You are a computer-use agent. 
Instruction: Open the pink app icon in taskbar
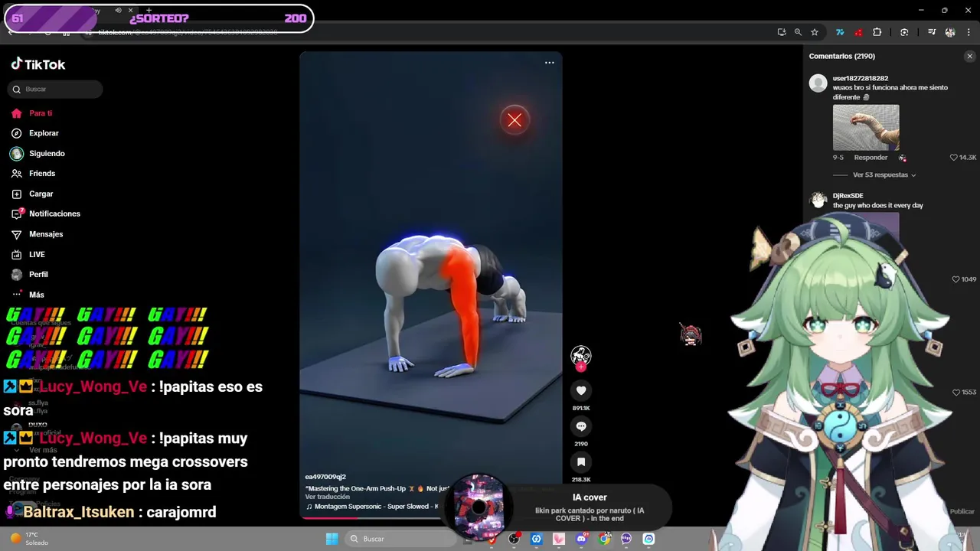pyautogui.click(x=559, y=539)
